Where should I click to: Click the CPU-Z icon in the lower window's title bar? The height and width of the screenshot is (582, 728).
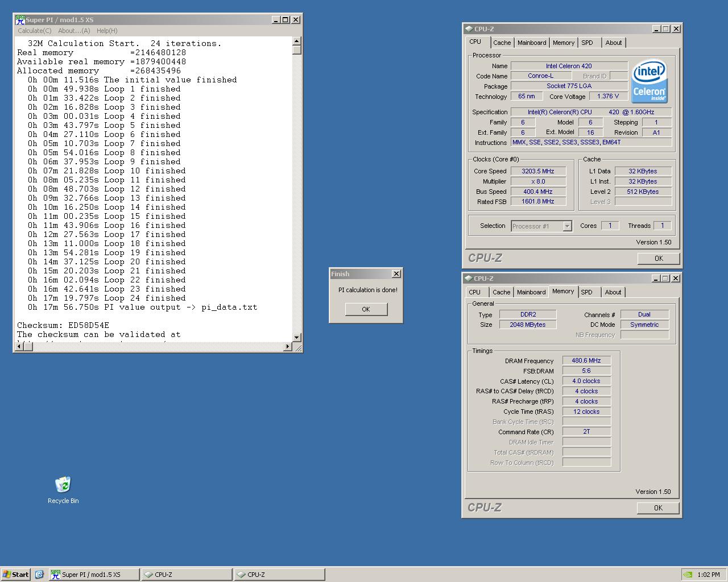click(x=469, y=278)
